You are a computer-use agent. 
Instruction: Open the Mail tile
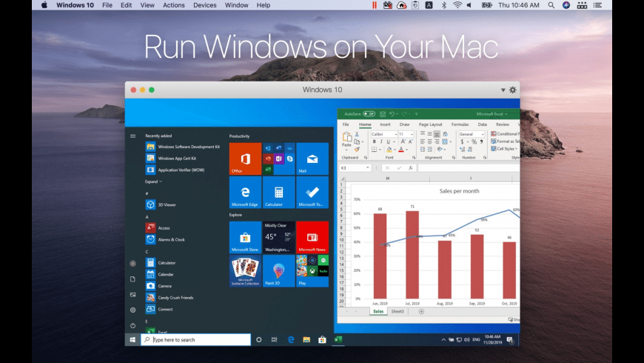pyautogui.click(x=312, y=159)
